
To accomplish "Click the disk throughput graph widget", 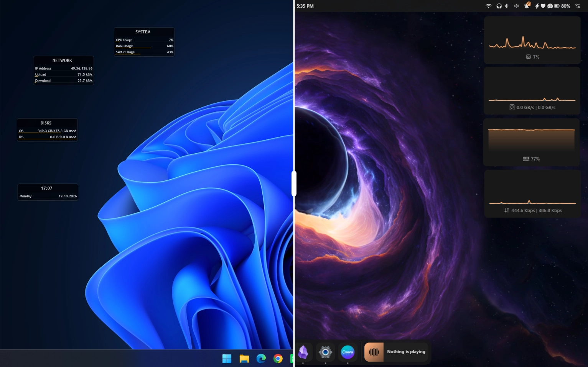I will click(532, 91).
